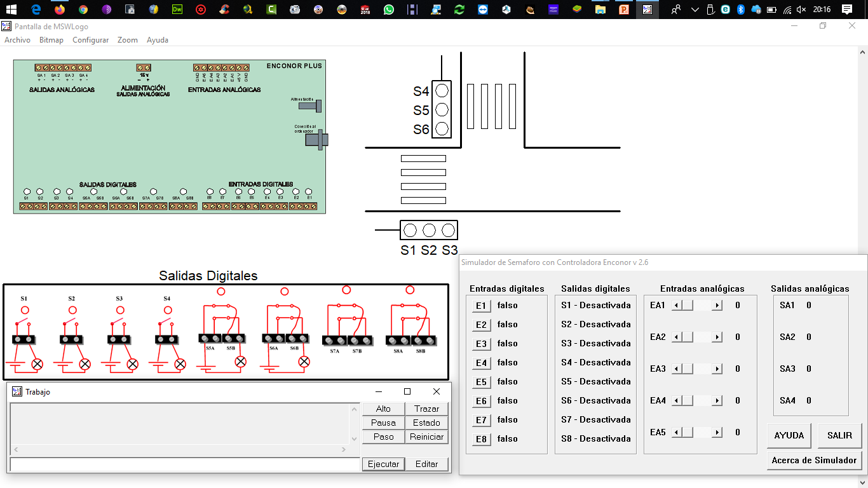Open the Archivo menu
Screen dimensions: 868x488
coord(17,40)
